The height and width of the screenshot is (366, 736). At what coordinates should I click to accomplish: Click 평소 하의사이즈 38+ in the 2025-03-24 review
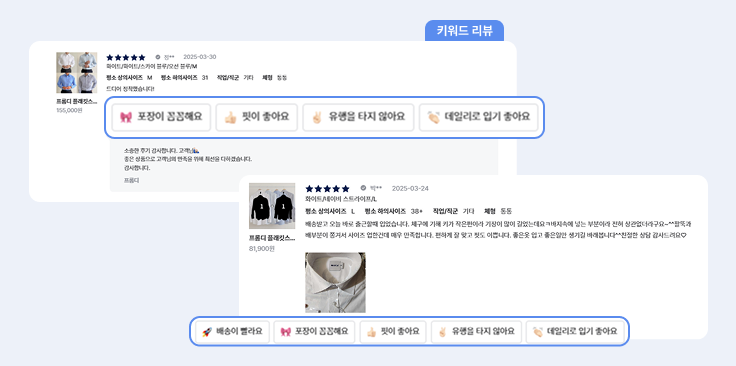pyautogui.click(x=393, y=211)
